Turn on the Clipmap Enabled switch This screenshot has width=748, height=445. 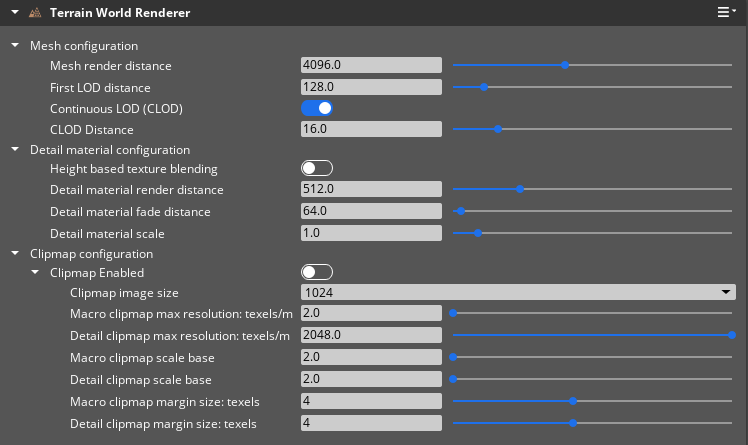pos(317,272)
